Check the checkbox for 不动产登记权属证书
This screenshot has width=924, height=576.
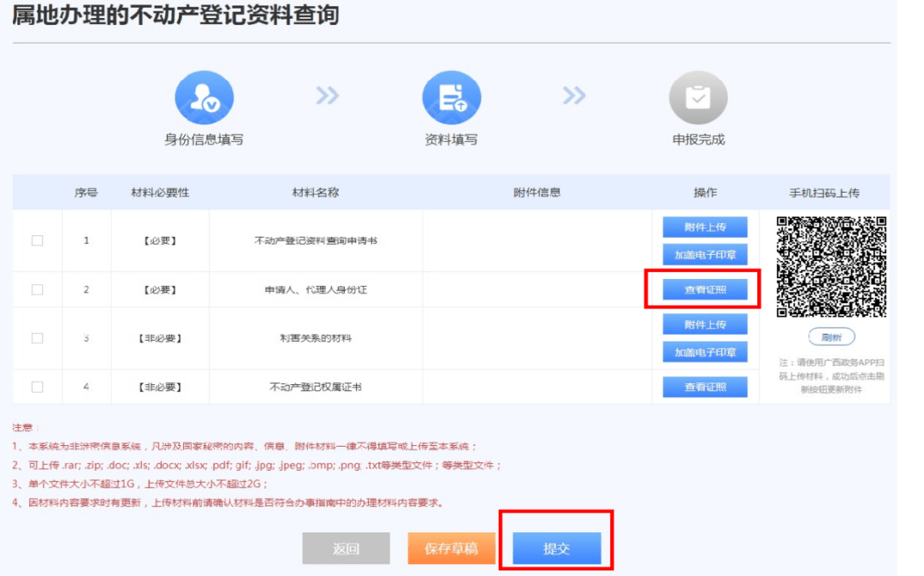(36, 387)
